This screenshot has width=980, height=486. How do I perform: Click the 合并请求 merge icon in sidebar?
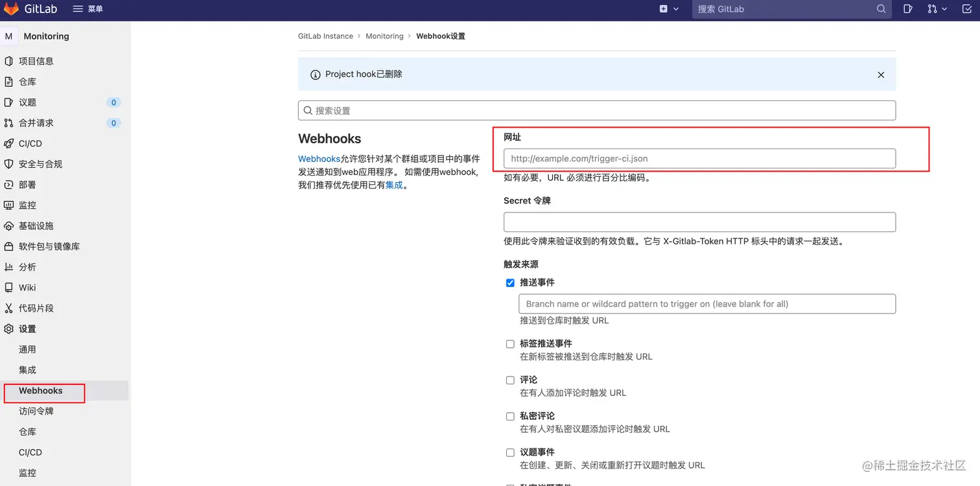[8, 123]
